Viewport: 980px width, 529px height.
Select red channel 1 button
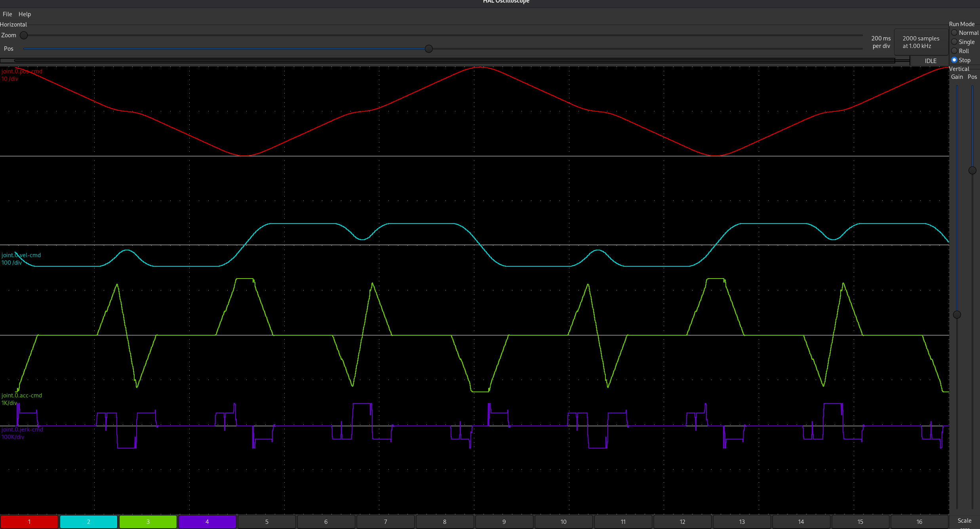[29, 521]
